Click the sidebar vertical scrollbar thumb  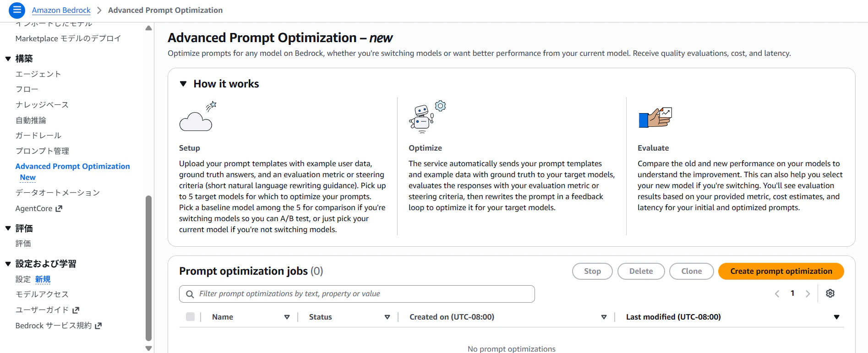click(148, 268)
